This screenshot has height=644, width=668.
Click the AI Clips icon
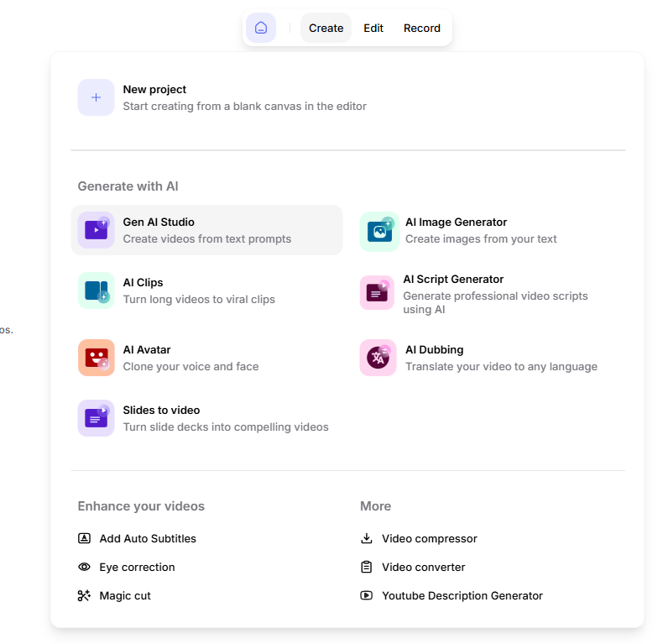pos(96,291)
